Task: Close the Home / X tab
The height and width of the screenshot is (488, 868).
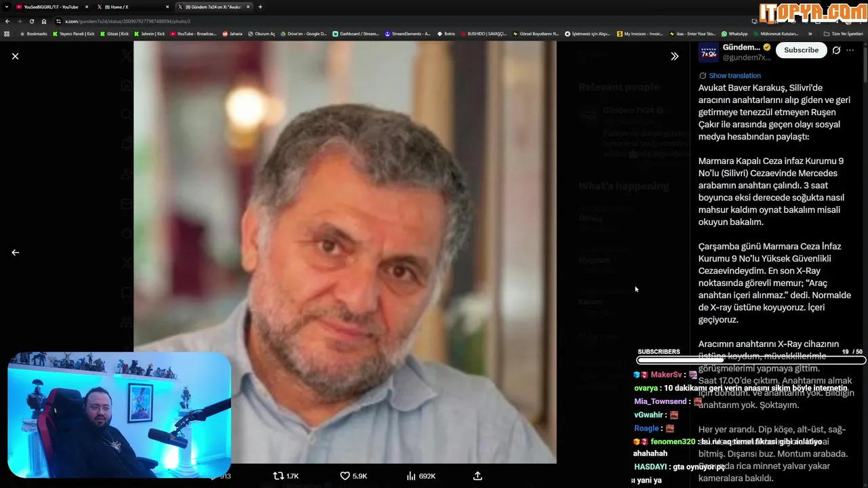Action: 167,7
